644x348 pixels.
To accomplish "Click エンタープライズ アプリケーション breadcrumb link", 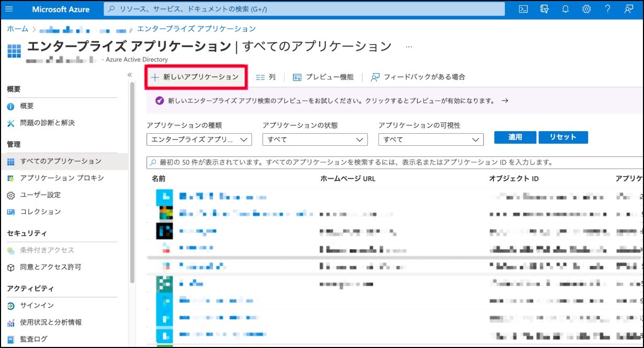I will (197, 29).
